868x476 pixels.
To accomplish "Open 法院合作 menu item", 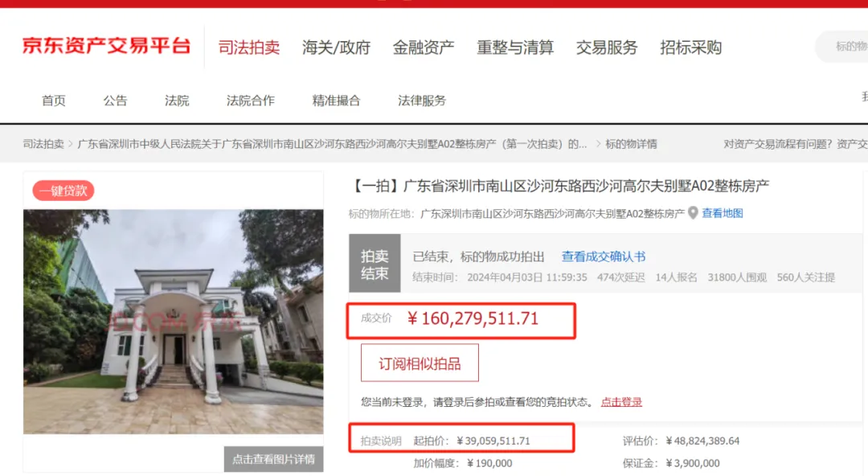I will 251,101.
